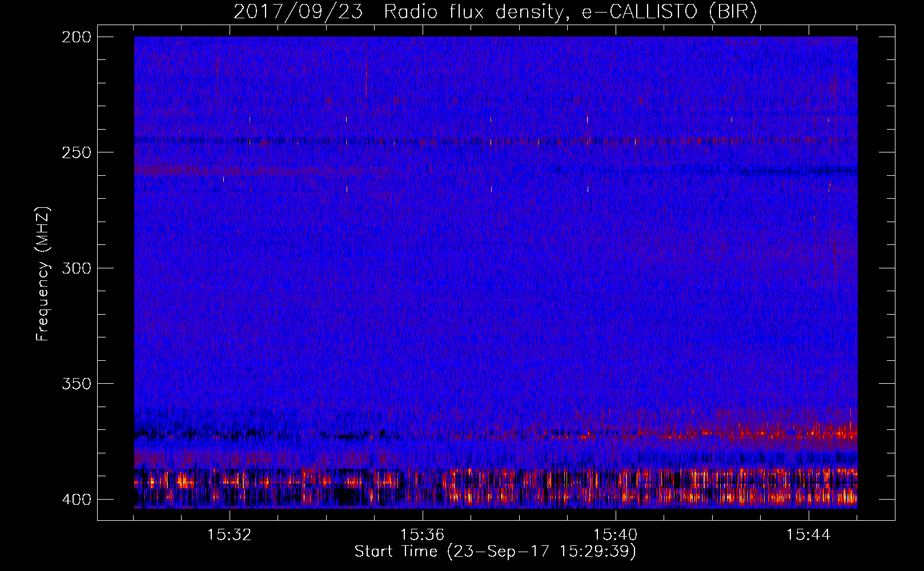Click the 15:40 time tick label

click(615, 535)
